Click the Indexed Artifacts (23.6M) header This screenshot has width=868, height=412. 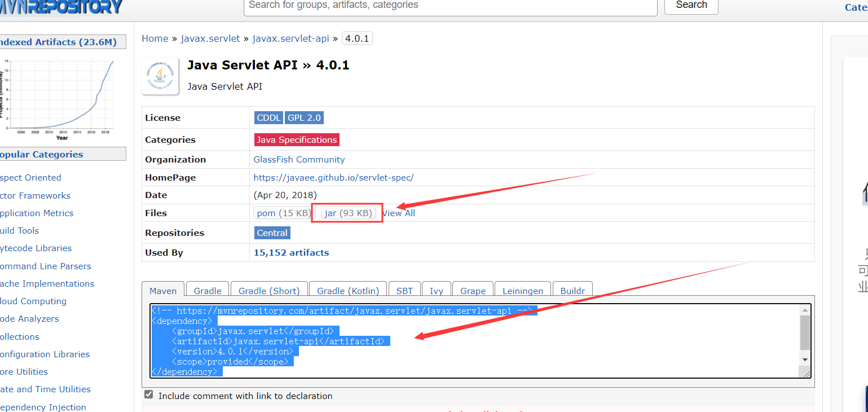coord(58,42)
